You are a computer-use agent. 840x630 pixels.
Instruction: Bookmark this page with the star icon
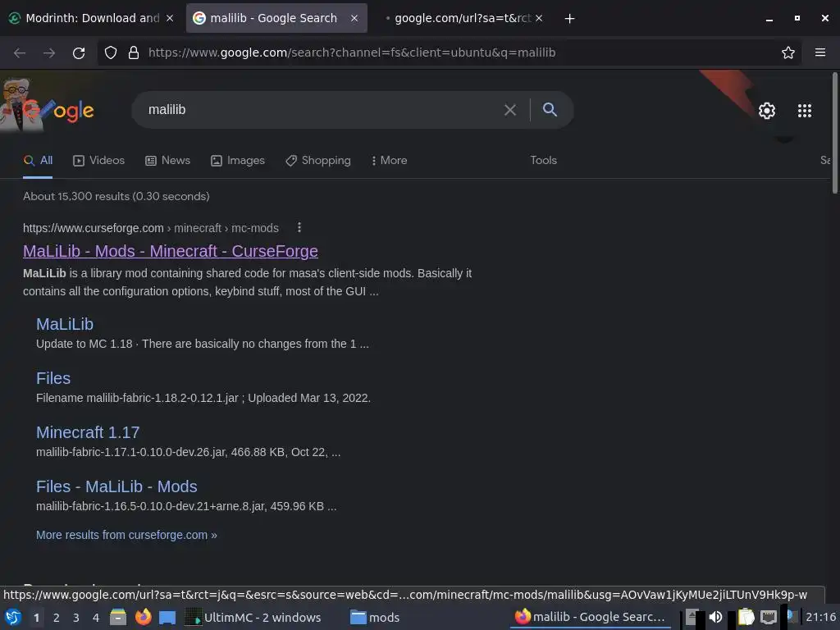click(x=787, y=52)
